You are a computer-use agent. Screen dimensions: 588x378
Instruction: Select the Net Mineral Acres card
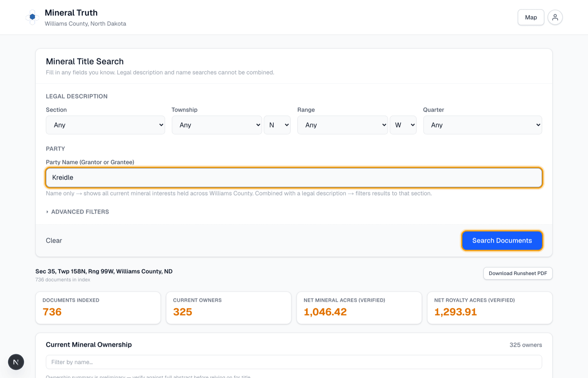click(x=359, y=308)
